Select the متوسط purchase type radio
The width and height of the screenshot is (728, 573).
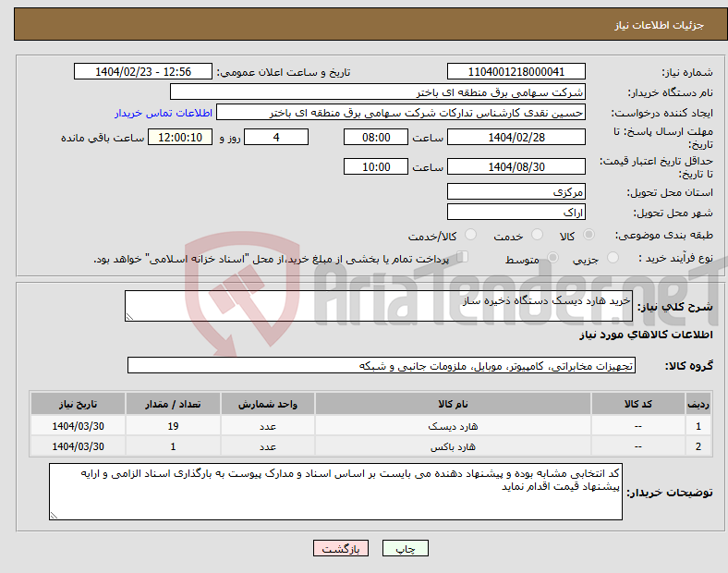[x=552, y=258]
